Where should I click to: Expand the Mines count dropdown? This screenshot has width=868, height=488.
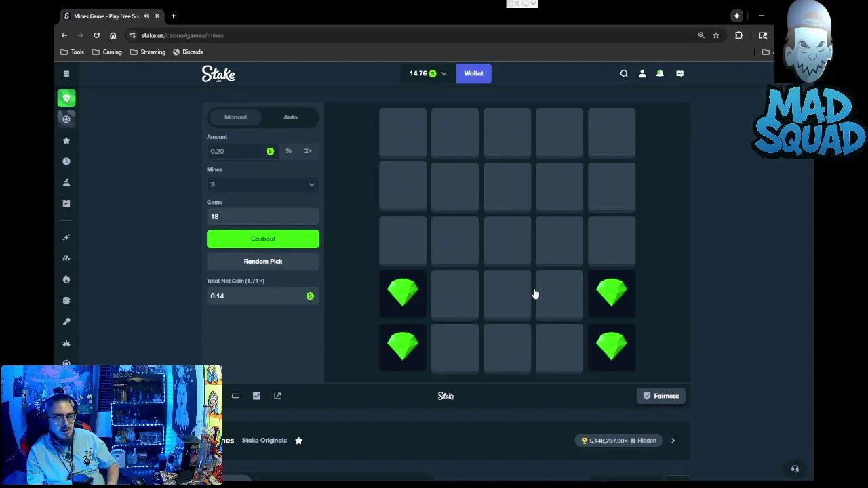pyautogui.click(x=263, y=184)
